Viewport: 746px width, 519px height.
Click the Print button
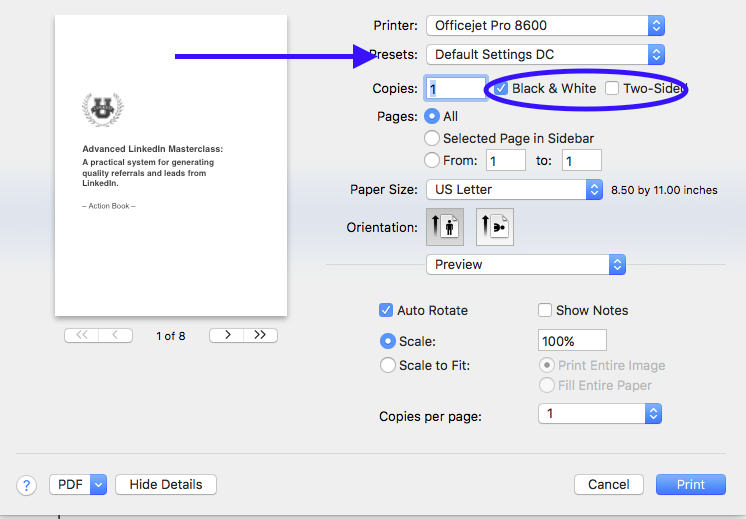691,485
